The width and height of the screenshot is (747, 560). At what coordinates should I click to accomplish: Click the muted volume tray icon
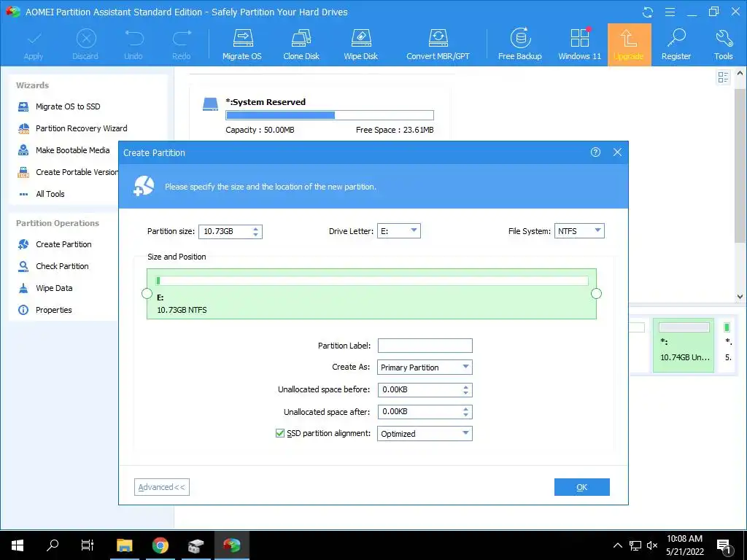click(x=652, y=545)
